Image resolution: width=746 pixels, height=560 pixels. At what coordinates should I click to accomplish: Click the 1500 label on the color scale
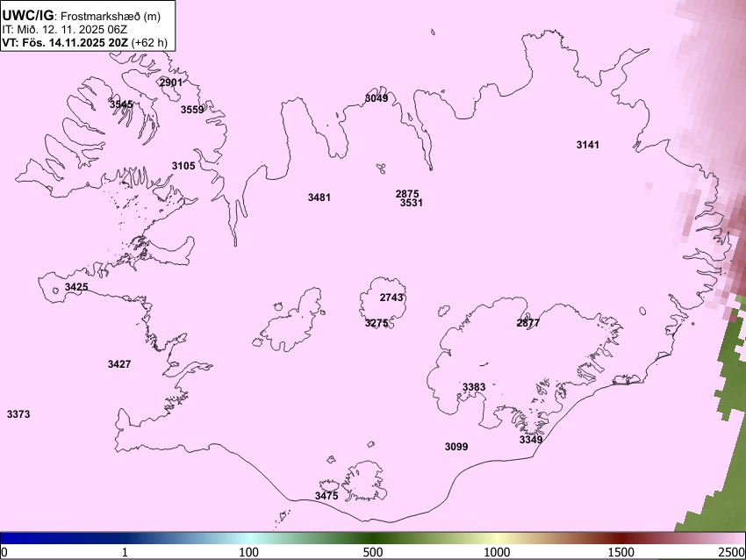(x=621, y=552)
